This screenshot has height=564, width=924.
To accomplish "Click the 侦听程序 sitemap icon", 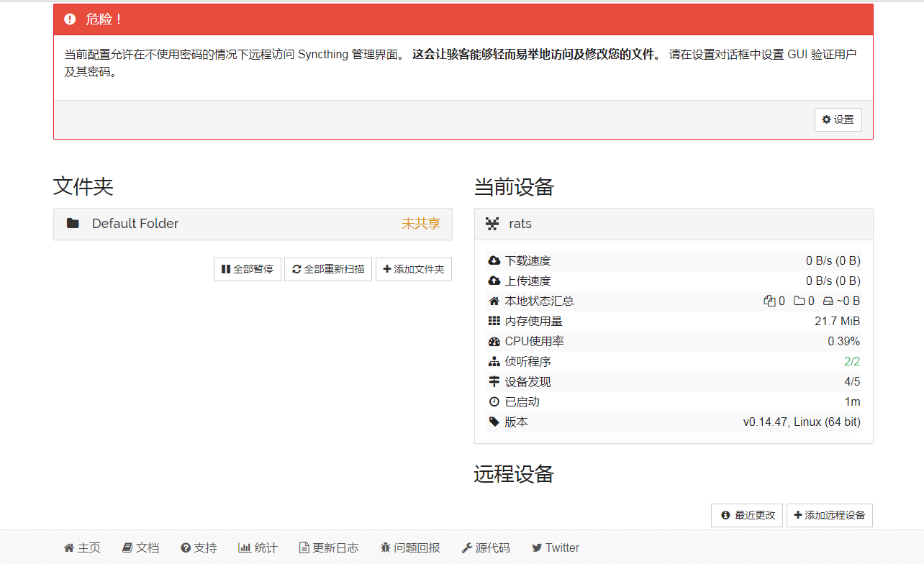I will click(494, 361).
